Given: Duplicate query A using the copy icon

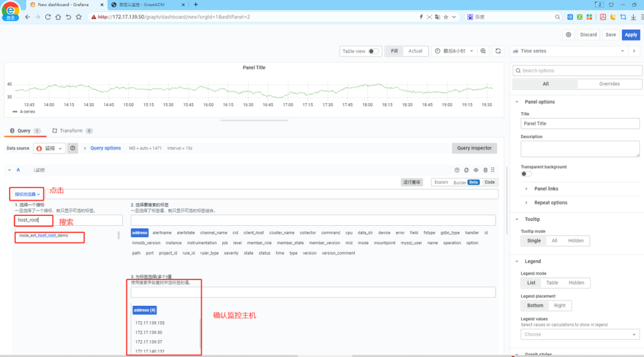Looking at the screenshot, I should pos(466,170).
